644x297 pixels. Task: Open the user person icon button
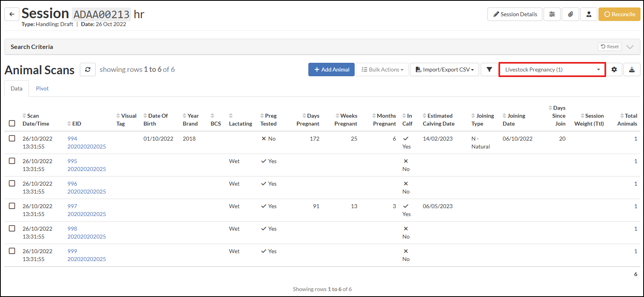tap(589, 14)
